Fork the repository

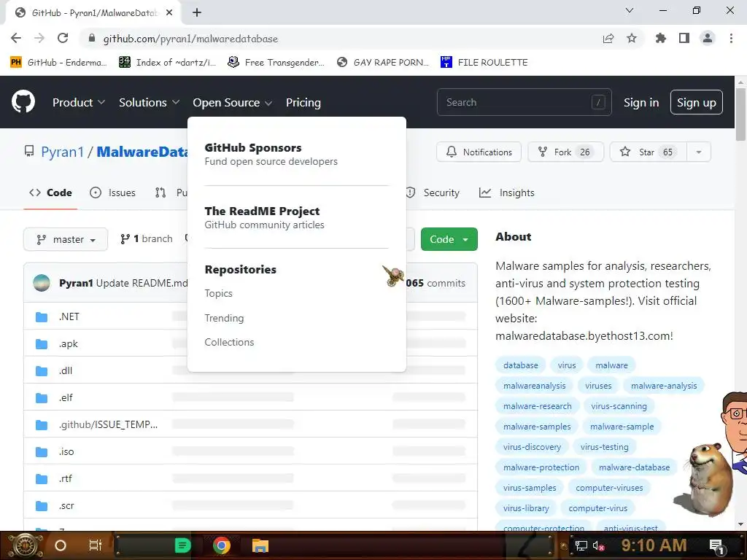tap(565, 152)
